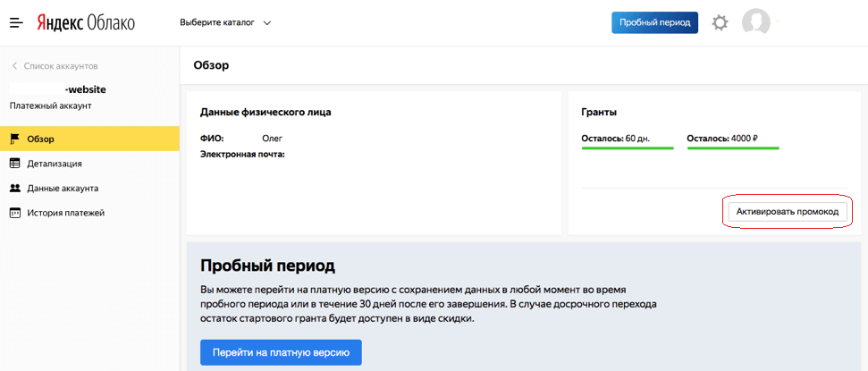Open the История платежей sidebar section

click(65, 213)
